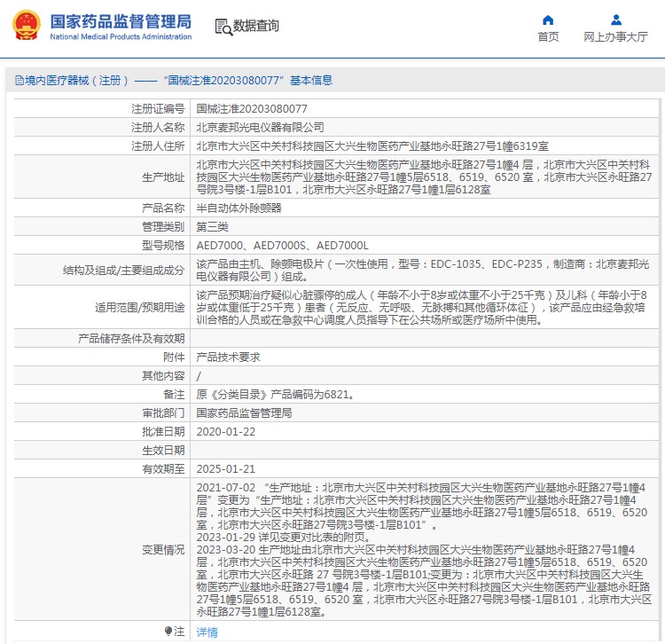Click the 生效日期 row label

[163, 450]
